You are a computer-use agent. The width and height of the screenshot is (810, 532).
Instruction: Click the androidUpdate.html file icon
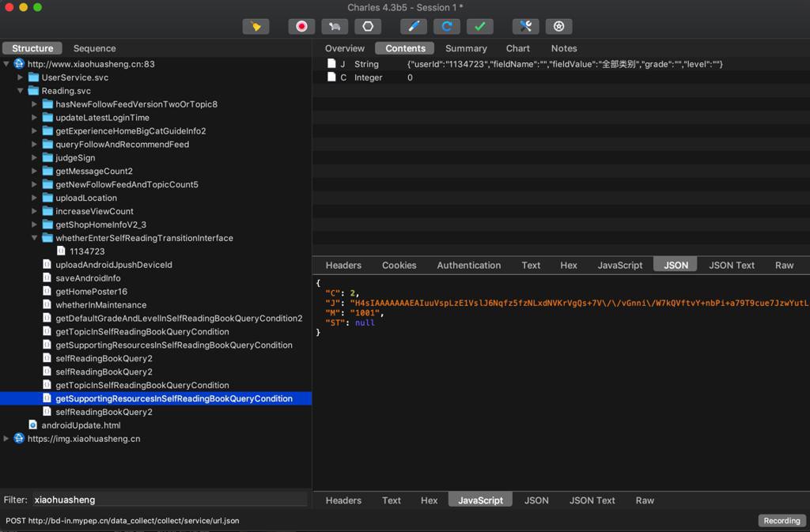[33, 424]
